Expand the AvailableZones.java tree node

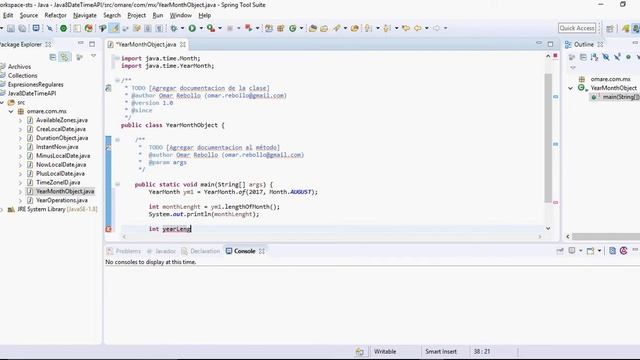point(20,120)
